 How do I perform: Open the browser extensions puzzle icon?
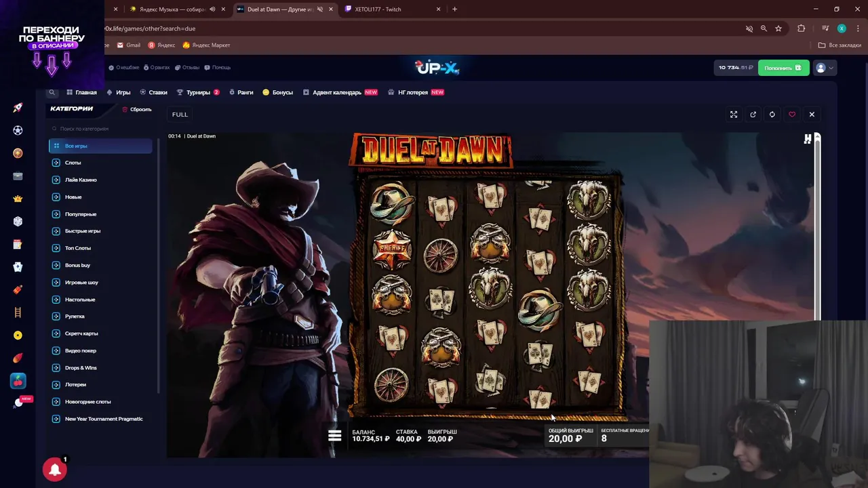(x=802, y=28)
